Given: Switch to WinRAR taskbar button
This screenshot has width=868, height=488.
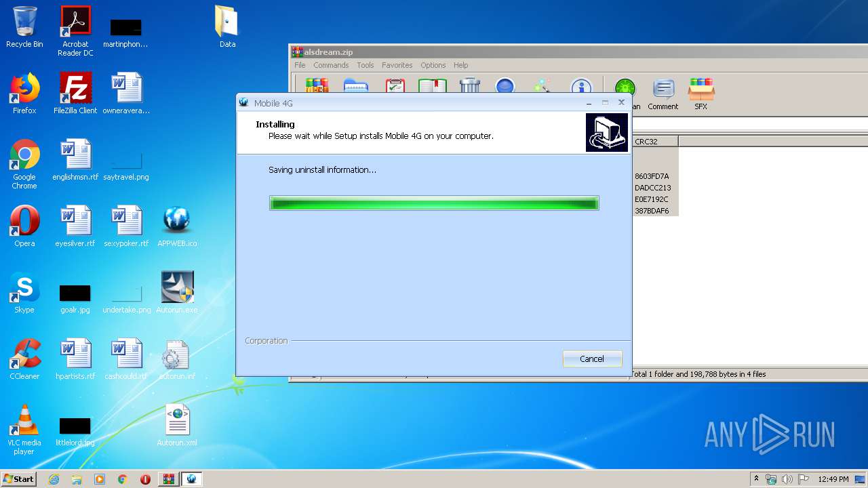Looking at the screenshot, I should point(168,479).
